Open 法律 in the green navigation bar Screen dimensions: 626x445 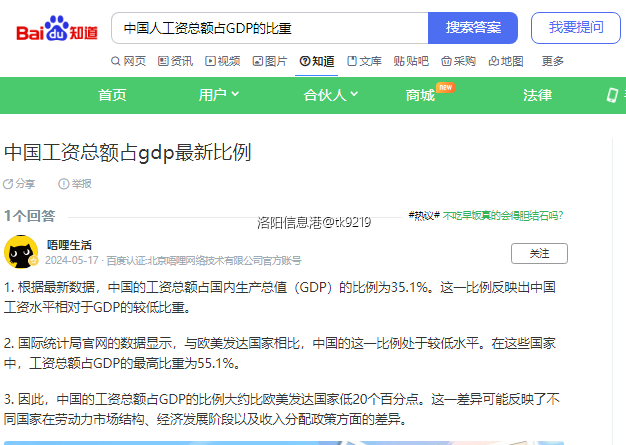(537, 95)
